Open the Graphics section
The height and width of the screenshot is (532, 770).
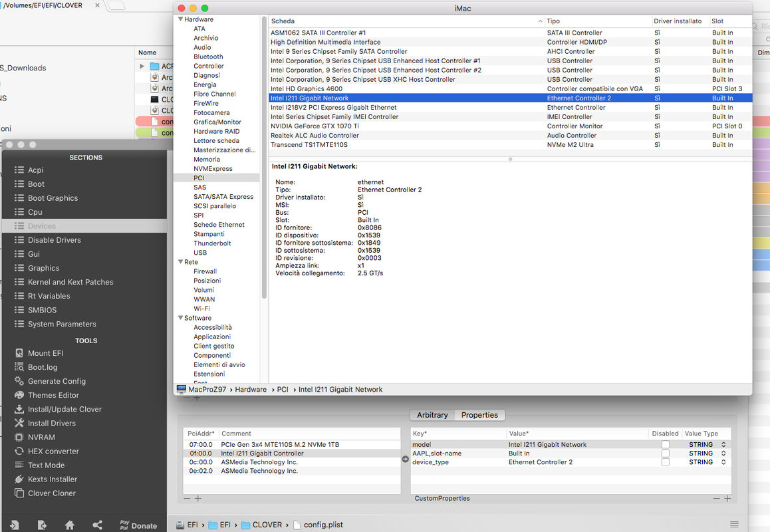coord(43,268)
